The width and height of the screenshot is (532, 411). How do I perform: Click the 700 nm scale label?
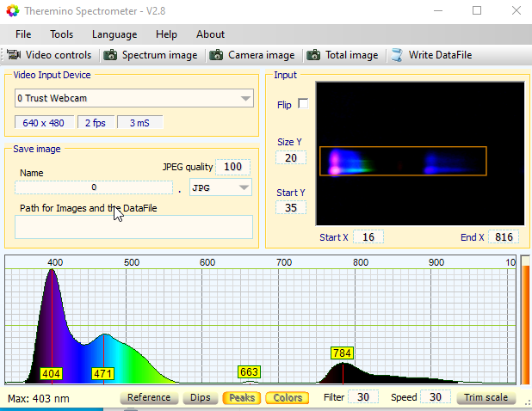pyautogui.click(x=284, y=262)
